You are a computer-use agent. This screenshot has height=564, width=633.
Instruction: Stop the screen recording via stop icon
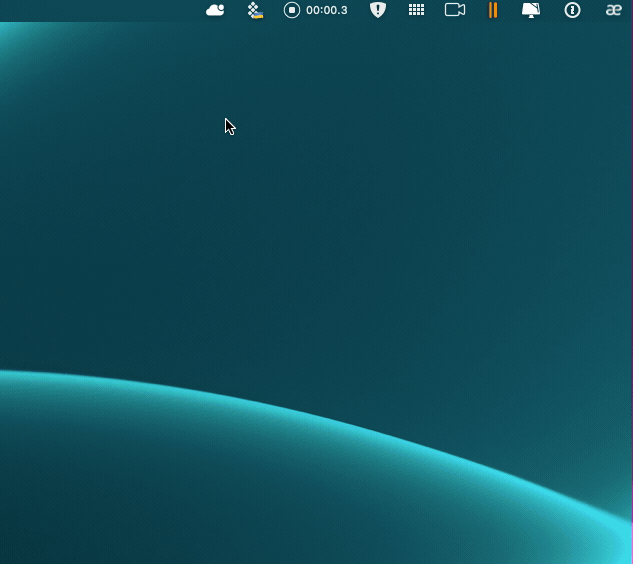291,10
